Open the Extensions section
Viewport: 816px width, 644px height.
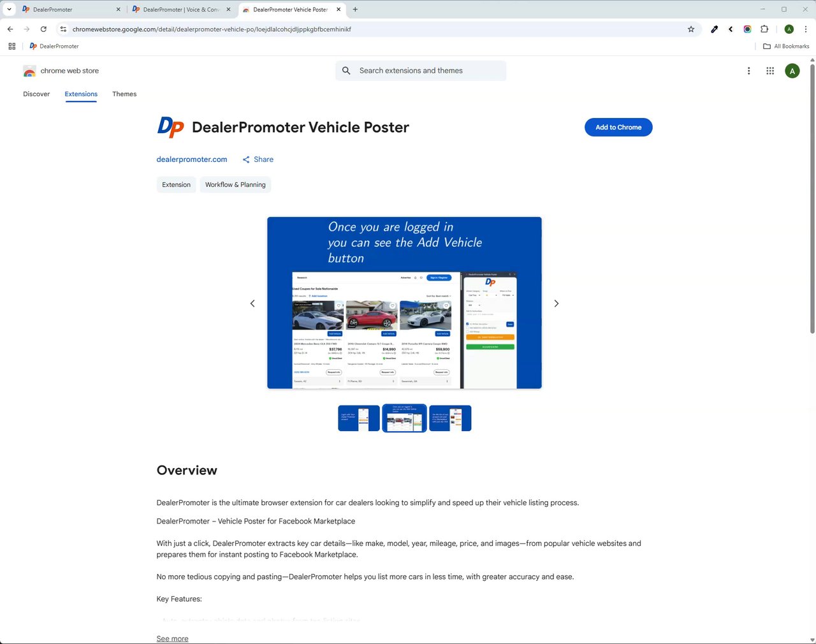81,94
